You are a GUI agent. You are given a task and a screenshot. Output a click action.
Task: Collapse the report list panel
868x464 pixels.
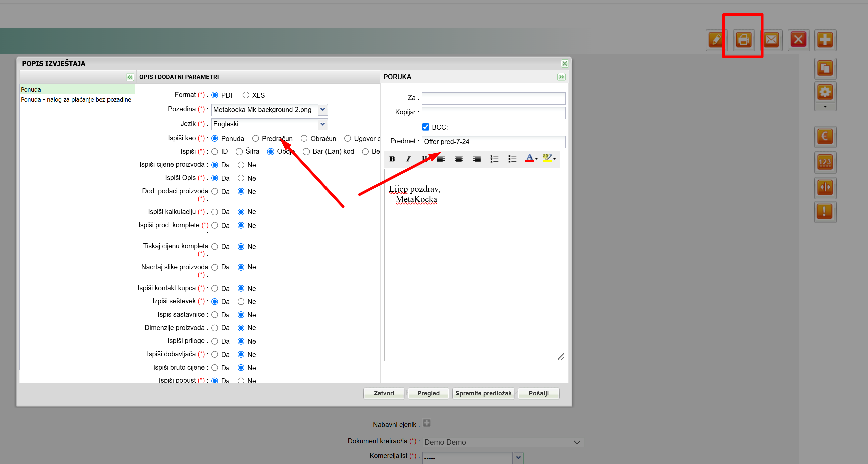tap(130, 77)
